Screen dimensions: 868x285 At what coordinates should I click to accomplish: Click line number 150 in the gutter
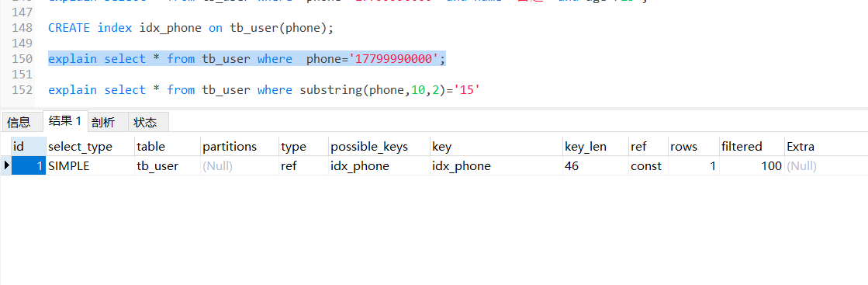coord(22,59)
